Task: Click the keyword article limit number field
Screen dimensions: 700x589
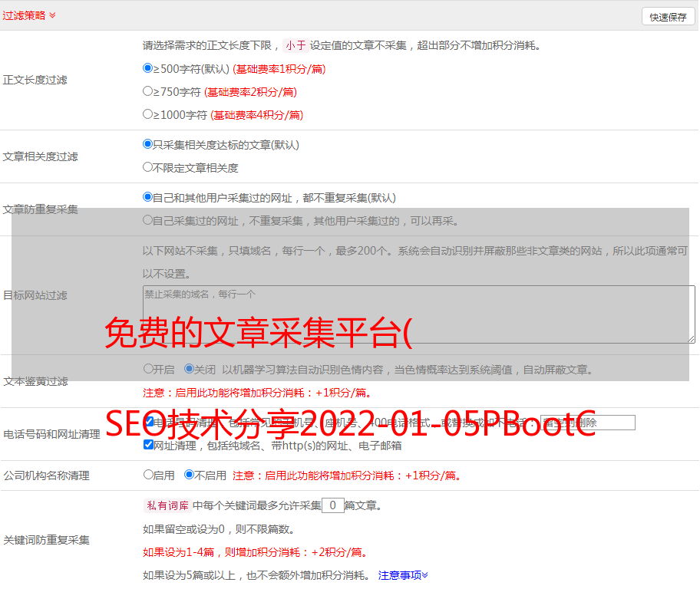Action: (x=332, y=505)
